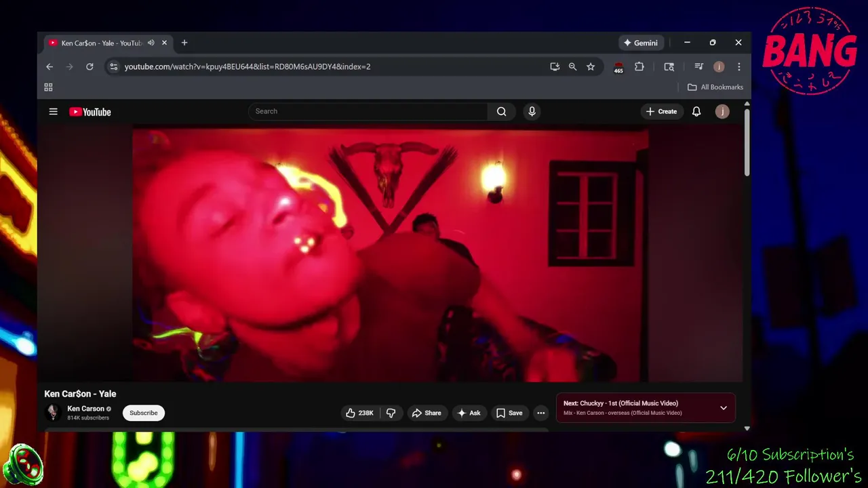
Task: Like the video with 238K likes
Action: coord(359,413)
